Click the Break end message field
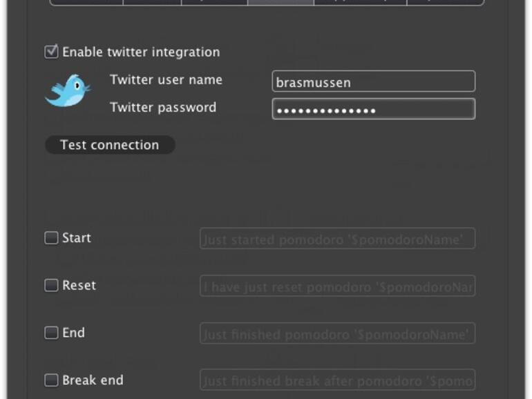The image size is (532, 399). coord(337,380)
